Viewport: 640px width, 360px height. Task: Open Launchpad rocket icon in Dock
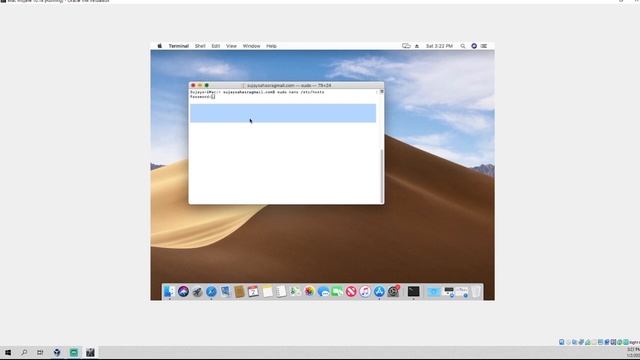click(x=197, y=291)
